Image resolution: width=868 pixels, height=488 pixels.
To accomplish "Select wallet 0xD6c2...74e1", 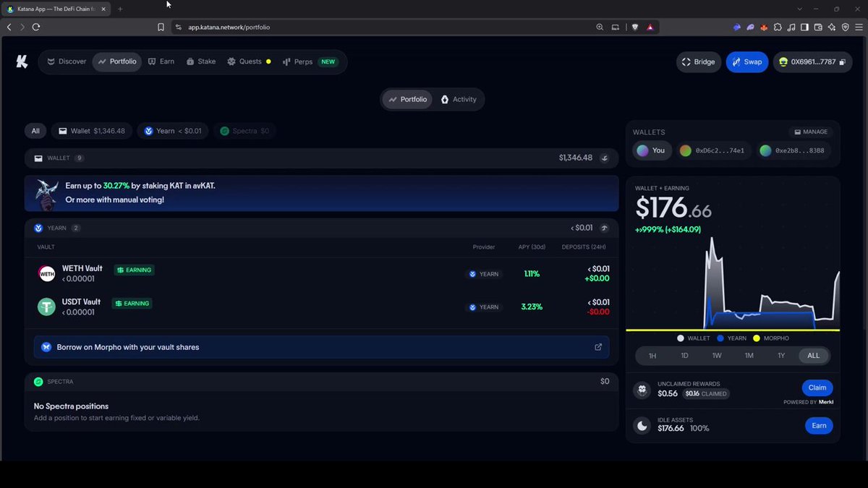I will [x=715, y=150].
